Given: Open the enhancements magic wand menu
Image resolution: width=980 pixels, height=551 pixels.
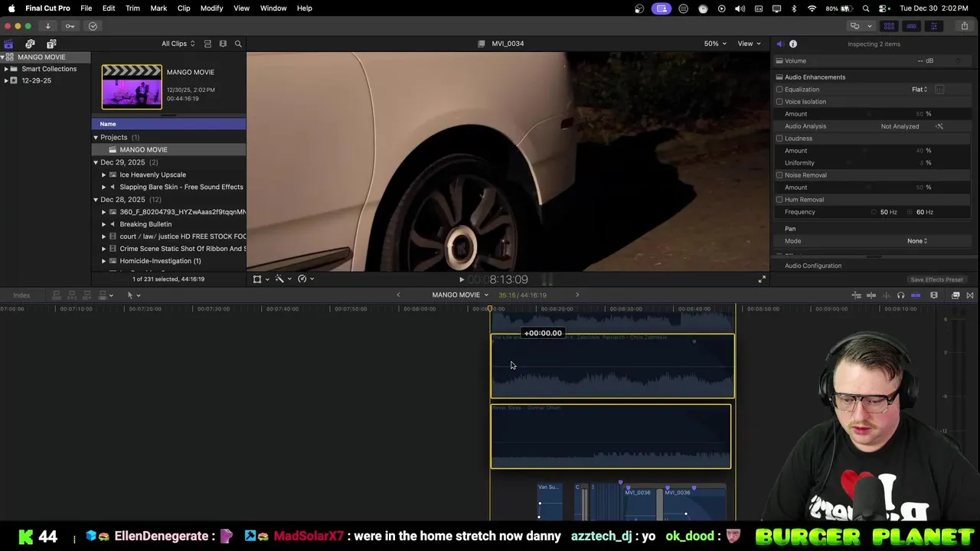Looking at the screenshot, I should [x=283, y=279].
